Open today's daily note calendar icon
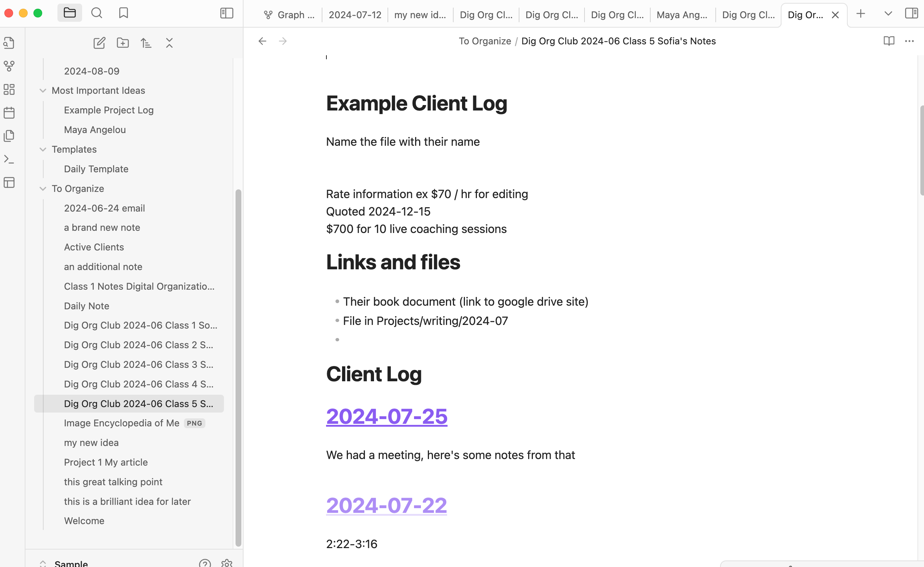The height and width of the screenshot is (567, 924). pos(9,113)
